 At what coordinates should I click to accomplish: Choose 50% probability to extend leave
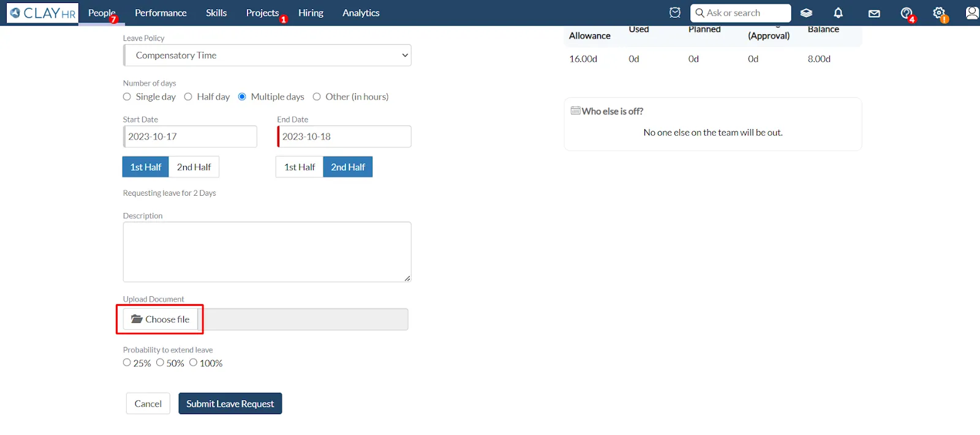(x=160, y=362)
